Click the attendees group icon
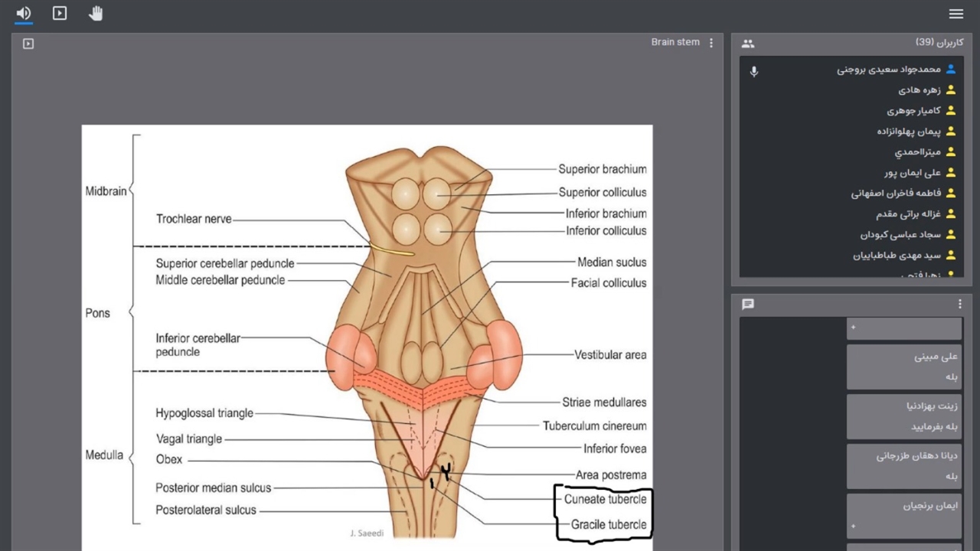The height and width of the screenshot is (551, 980). 748,44
